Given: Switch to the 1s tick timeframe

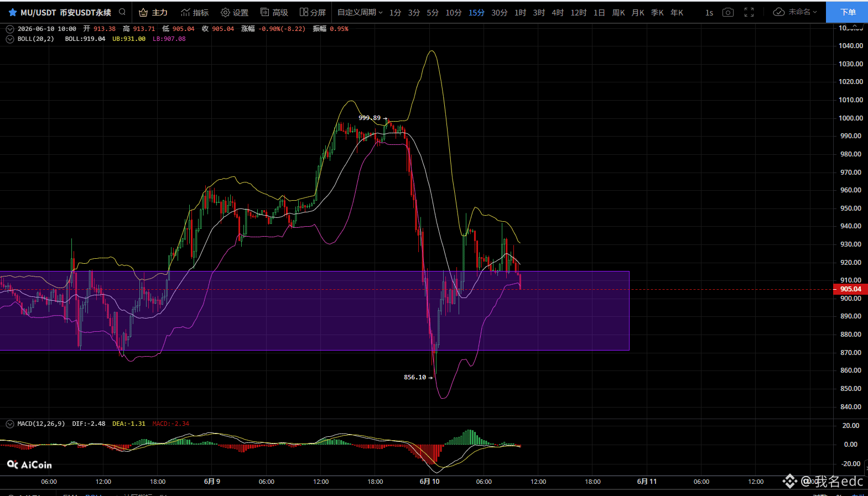Looking at the screenshot, I should (x=709, y=12).
